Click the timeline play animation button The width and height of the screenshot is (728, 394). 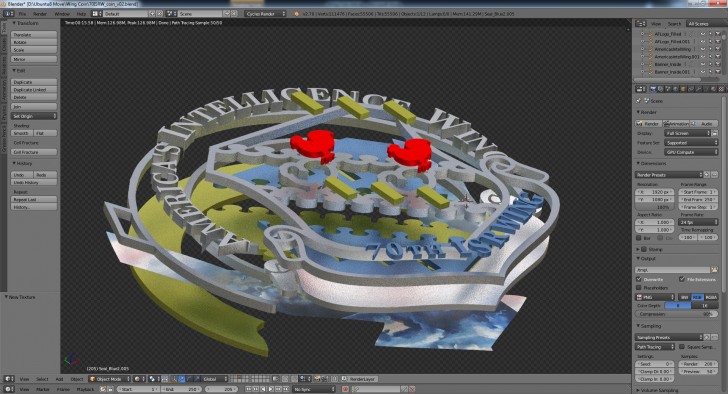[x=271, y=389]
